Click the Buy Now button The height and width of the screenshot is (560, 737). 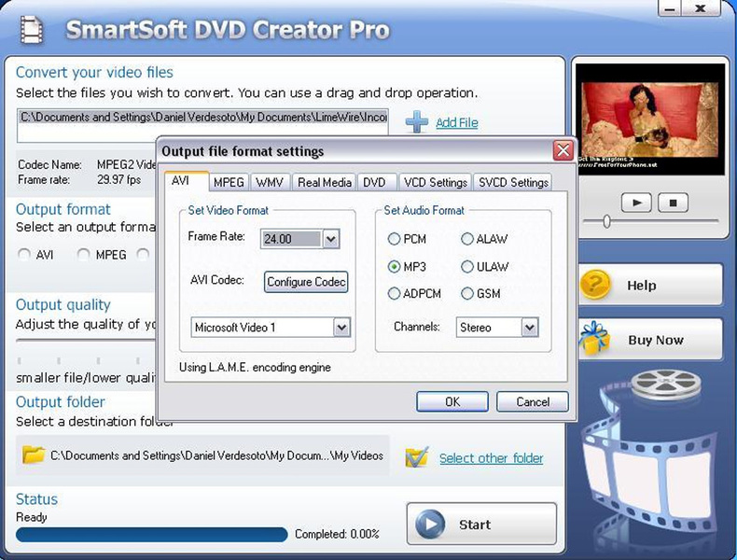[650, 340]
